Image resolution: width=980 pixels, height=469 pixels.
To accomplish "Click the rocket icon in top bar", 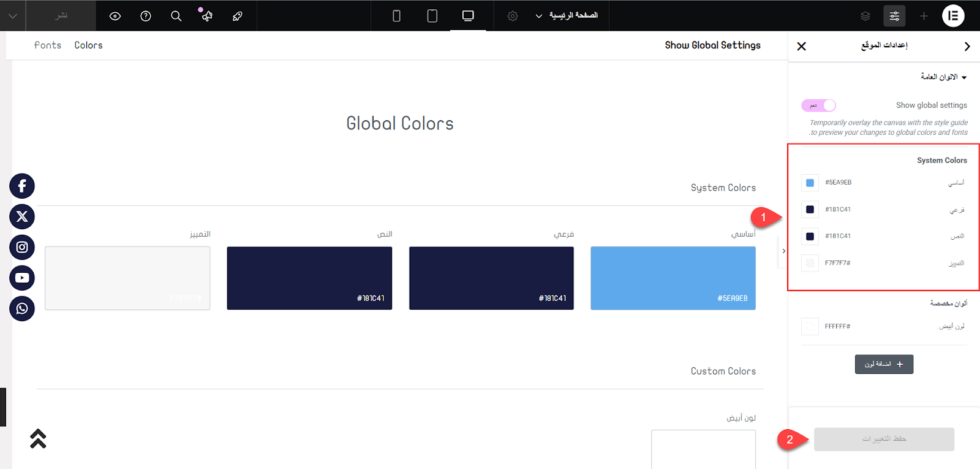I will click(x=238, y=16).
